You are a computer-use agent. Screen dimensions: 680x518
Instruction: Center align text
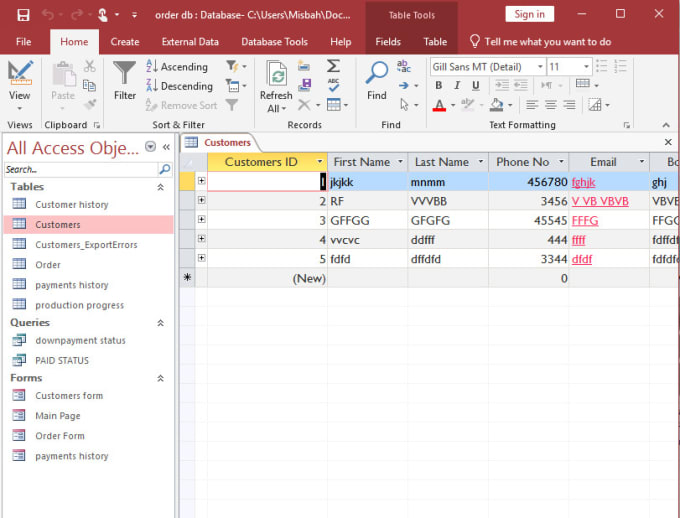coord(551,105)
